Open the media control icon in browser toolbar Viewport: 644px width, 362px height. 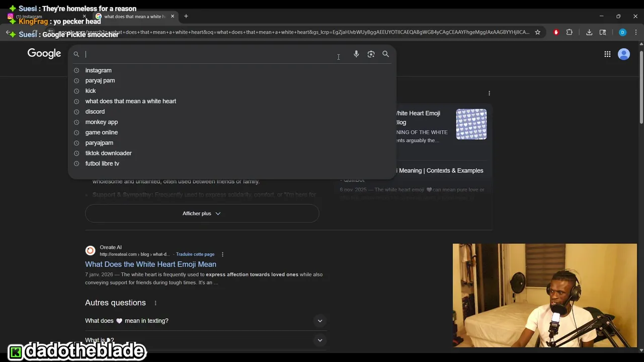point(603,32)
